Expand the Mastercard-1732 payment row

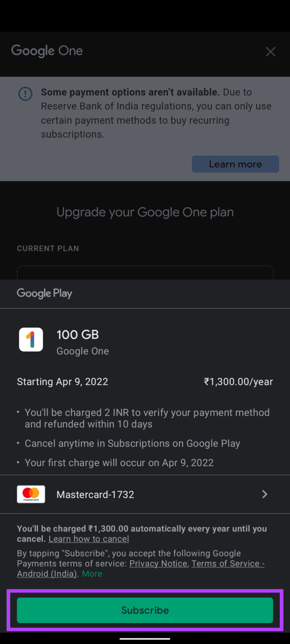pos(145,494)
